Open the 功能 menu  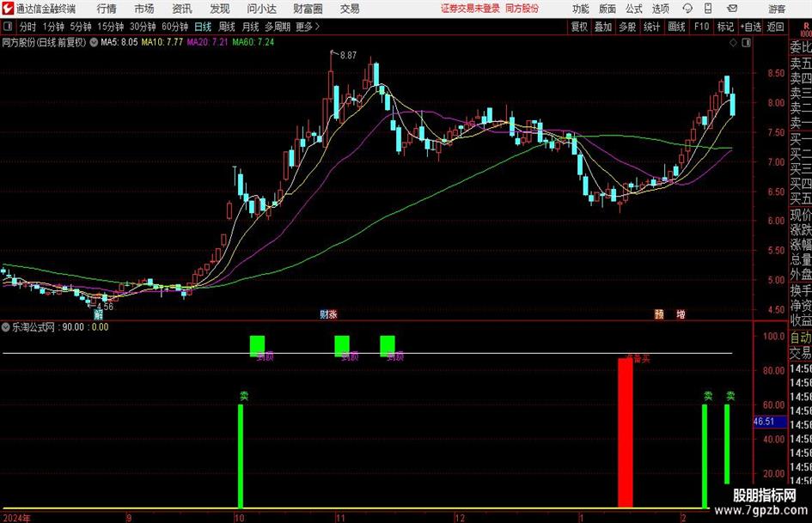point(581,9)
